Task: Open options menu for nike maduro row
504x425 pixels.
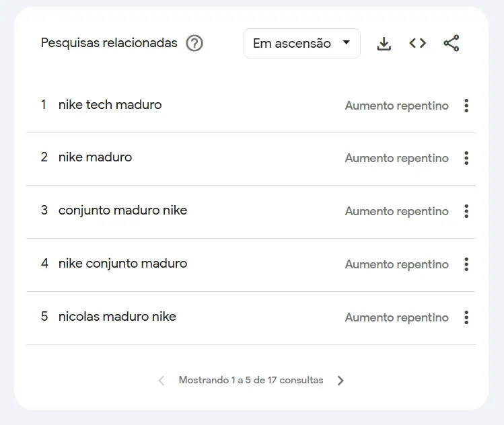Action: (466, 158)
